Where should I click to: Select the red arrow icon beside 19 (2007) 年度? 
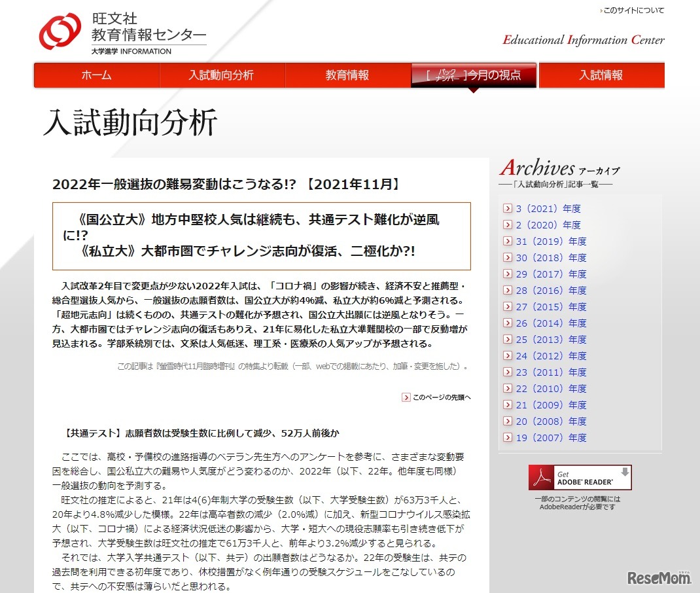tap(506, 438)
